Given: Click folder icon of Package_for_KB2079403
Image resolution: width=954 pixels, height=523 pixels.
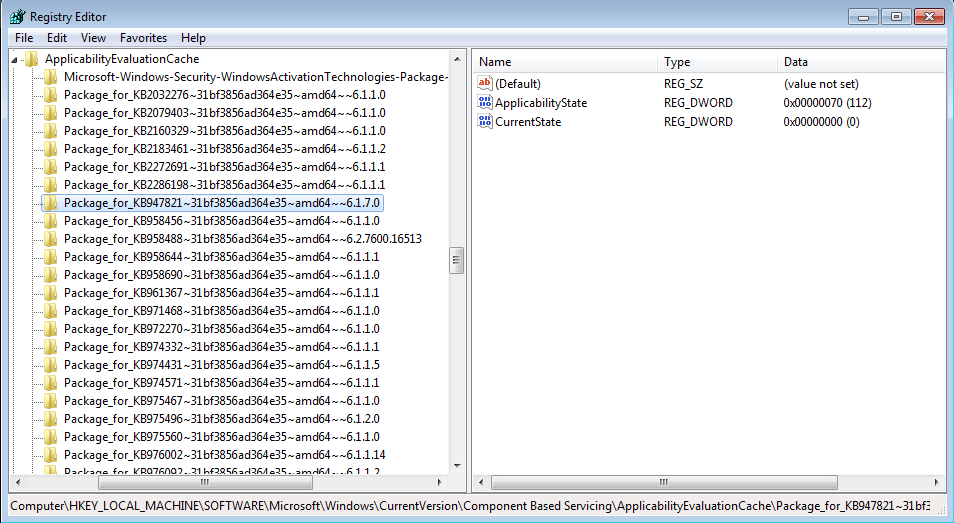Looking at the screenshot, I should click(51, 113).
